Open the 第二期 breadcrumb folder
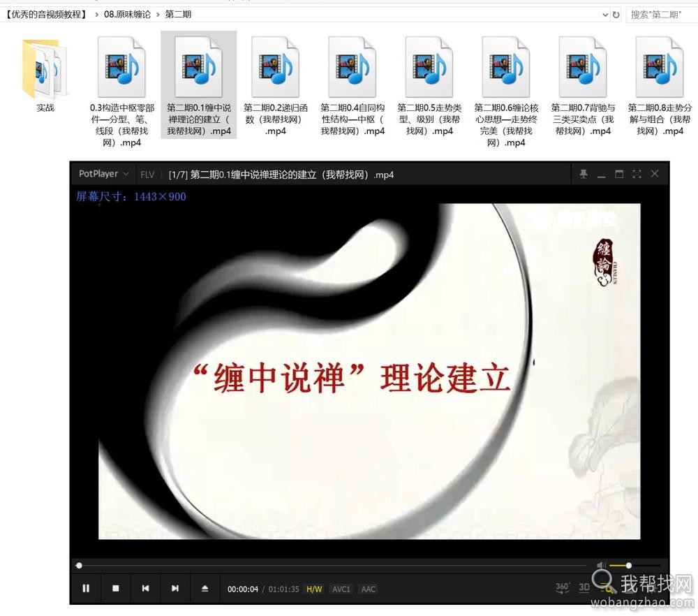The width and height of the screenshot is (698, 616). (x=177, y=14)
